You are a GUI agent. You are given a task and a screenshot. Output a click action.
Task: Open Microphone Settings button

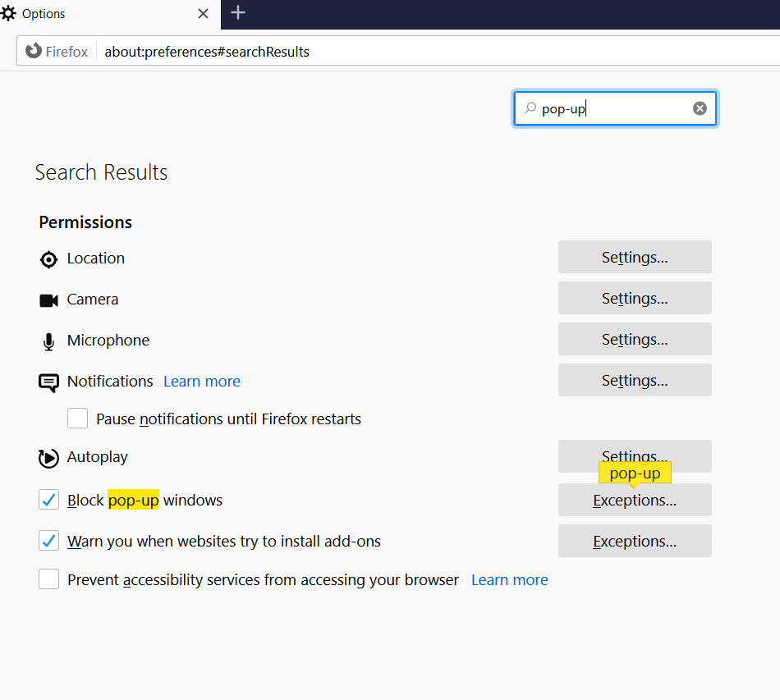(x=635, y=339)
